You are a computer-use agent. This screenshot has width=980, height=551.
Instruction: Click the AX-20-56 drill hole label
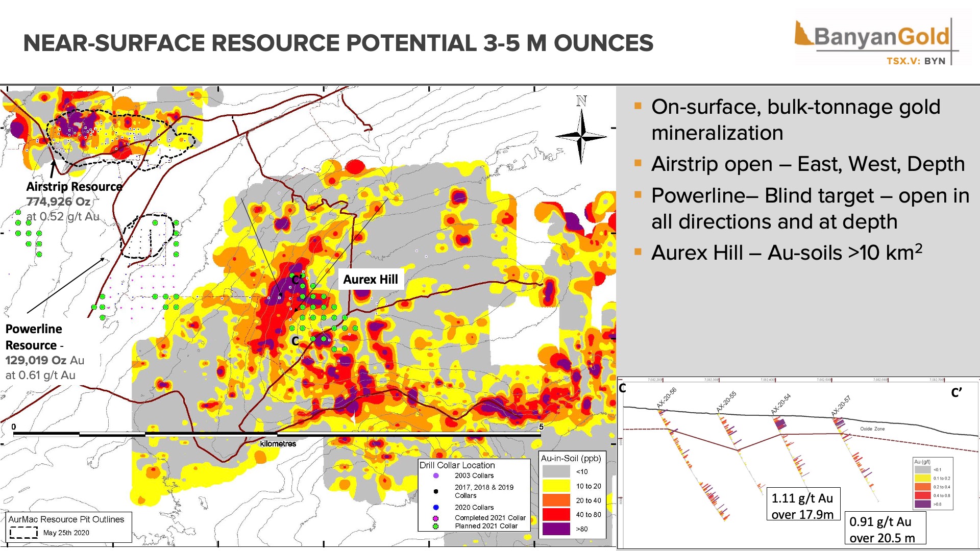click(x=667, y=398)
